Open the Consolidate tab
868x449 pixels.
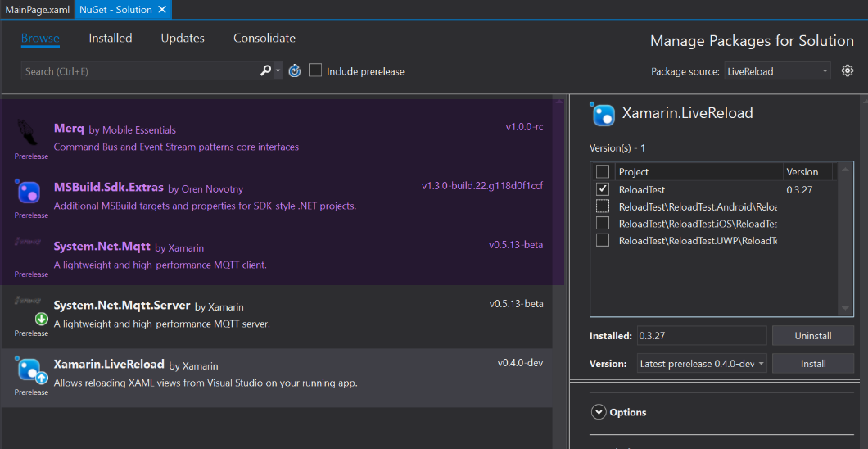pos(264,39)
